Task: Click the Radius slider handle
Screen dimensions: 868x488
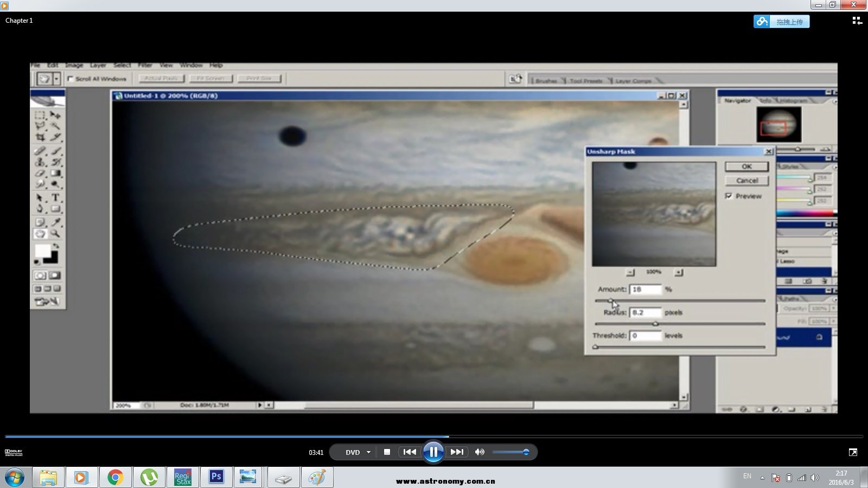Action: click(x=655, y=324)
